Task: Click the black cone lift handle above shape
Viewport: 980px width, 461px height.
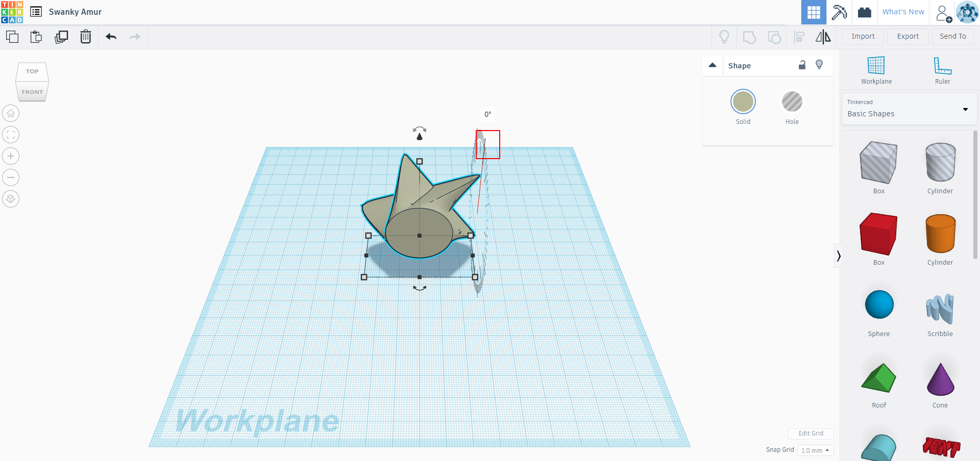Action: (x=420, y=136)
